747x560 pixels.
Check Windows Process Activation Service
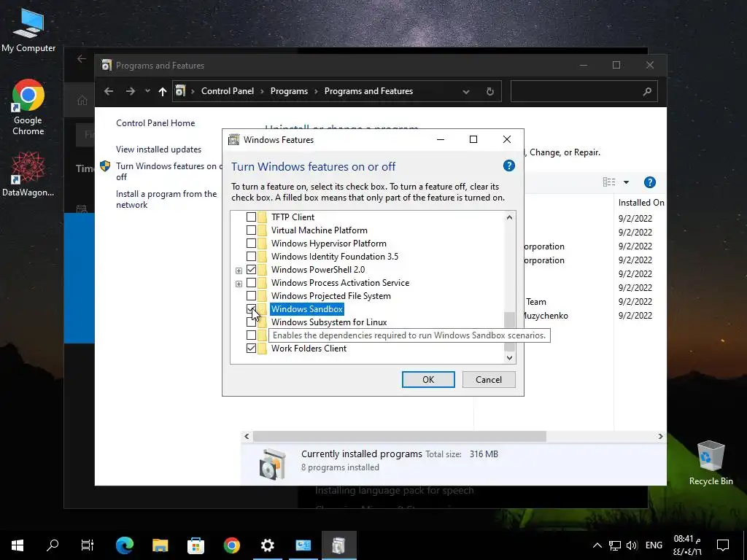point(251,283)
